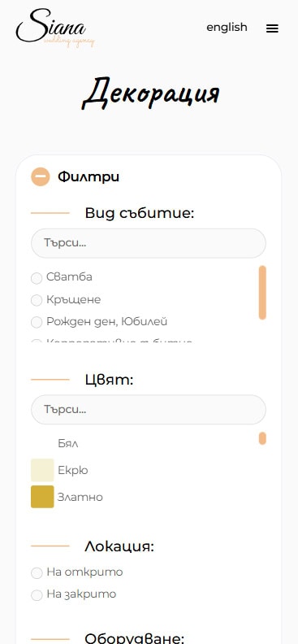
Task: Click the event type list scrollbar
Action: click(262, 293)
